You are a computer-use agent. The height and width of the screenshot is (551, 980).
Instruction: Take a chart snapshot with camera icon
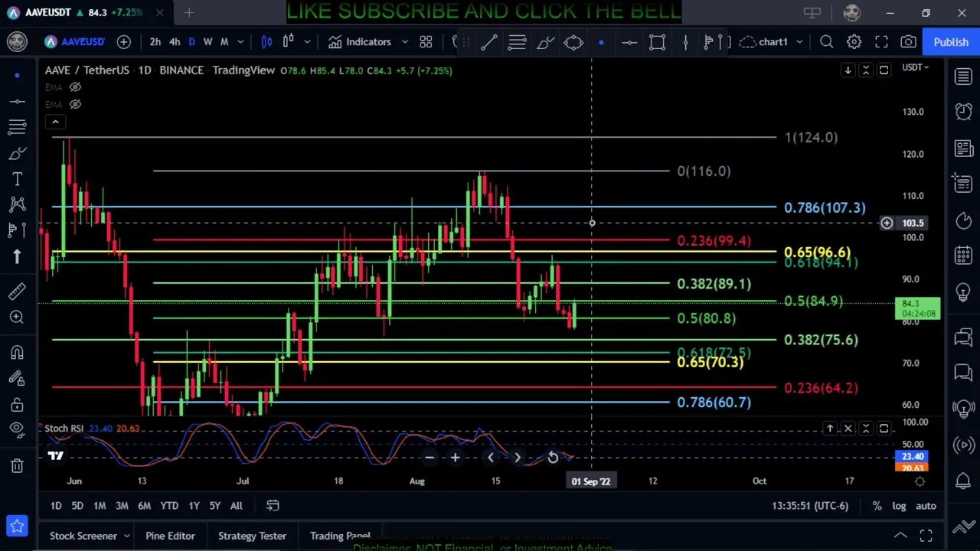coord(908,42)
